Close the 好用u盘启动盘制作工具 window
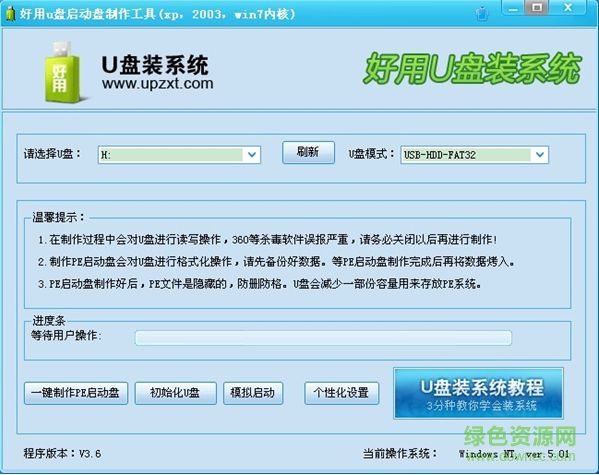This screenshot has height=475, width=599. (x=568, y=8)
